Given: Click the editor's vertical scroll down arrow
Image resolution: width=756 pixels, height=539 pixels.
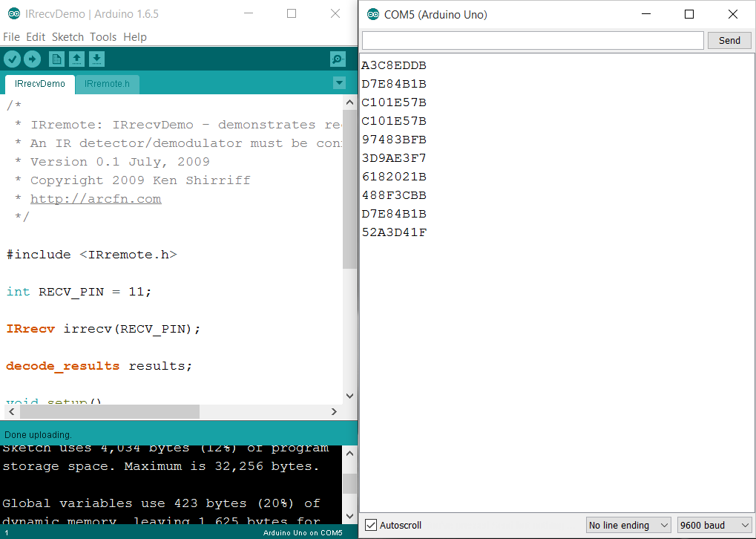Looking at the screenshot, I should (x=350, y=396).
